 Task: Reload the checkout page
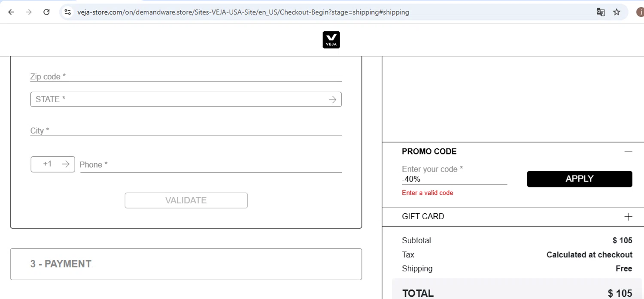click(46, 12)
